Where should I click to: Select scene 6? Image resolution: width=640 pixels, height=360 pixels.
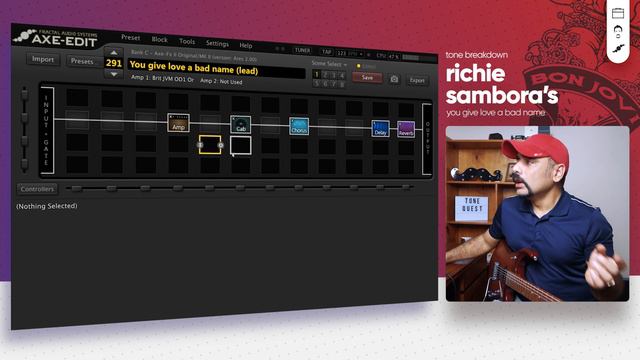(325, 84)
